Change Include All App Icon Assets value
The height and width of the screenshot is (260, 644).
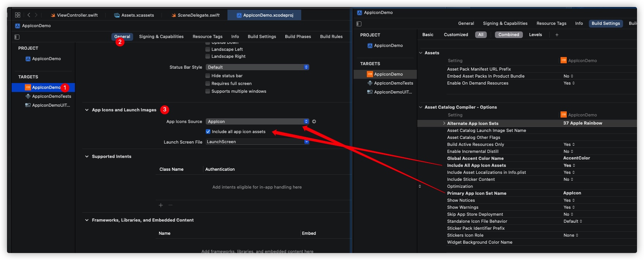click(x=569, y=165)
